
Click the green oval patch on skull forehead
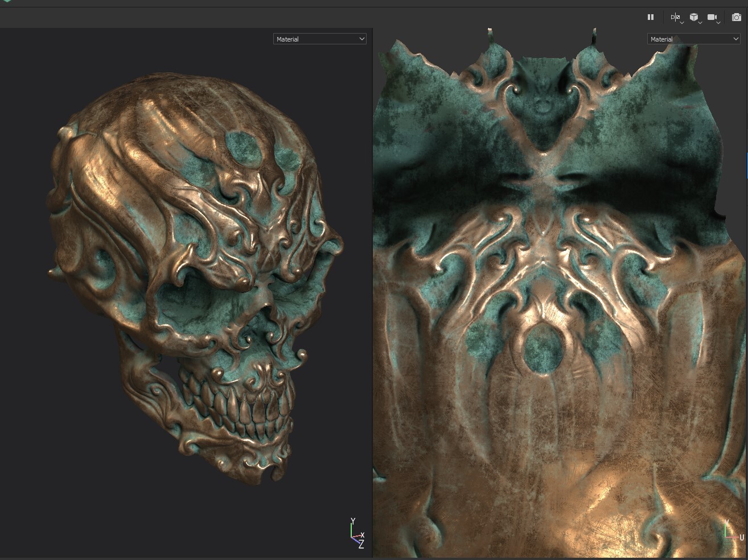click(241, 147)
